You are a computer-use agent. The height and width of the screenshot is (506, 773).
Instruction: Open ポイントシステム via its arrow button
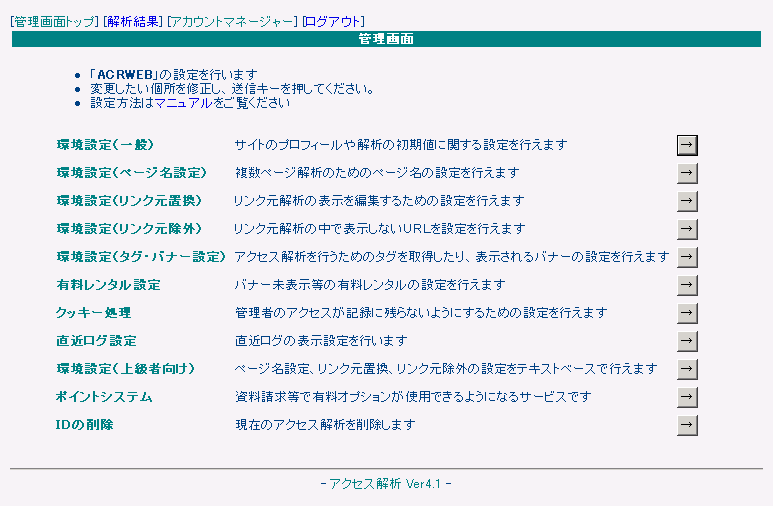click(687, 397)
